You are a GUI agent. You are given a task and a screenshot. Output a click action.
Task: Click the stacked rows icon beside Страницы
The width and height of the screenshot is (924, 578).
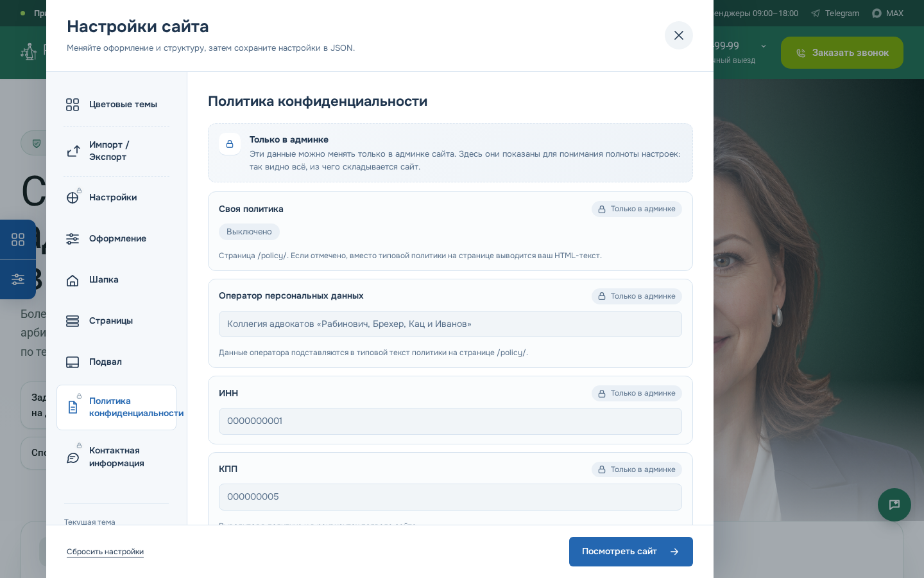[73, 321]
